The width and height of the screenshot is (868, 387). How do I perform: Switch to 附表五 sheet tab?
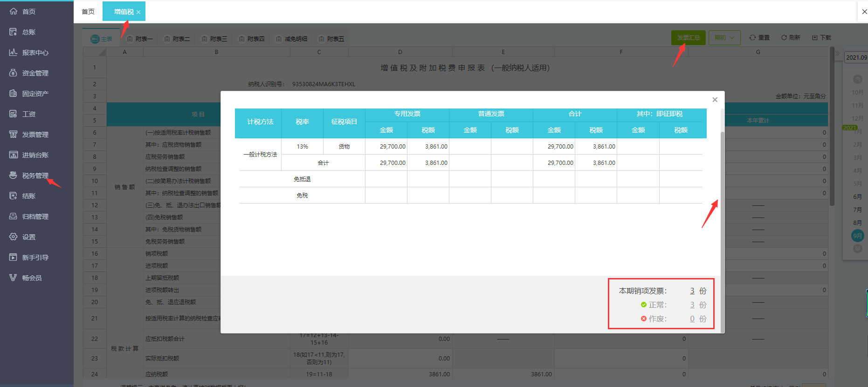[331, 39]
